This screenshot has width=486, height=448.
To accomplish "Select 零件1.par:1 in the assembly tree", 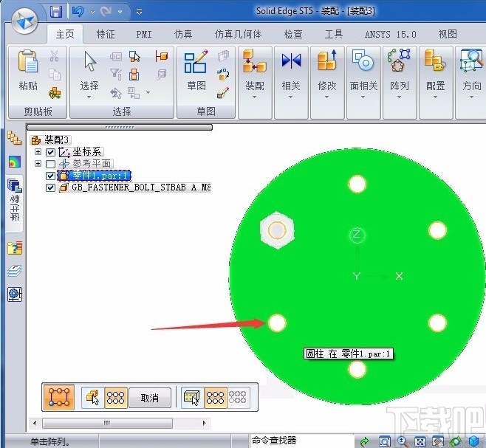I will pos(95,176).
